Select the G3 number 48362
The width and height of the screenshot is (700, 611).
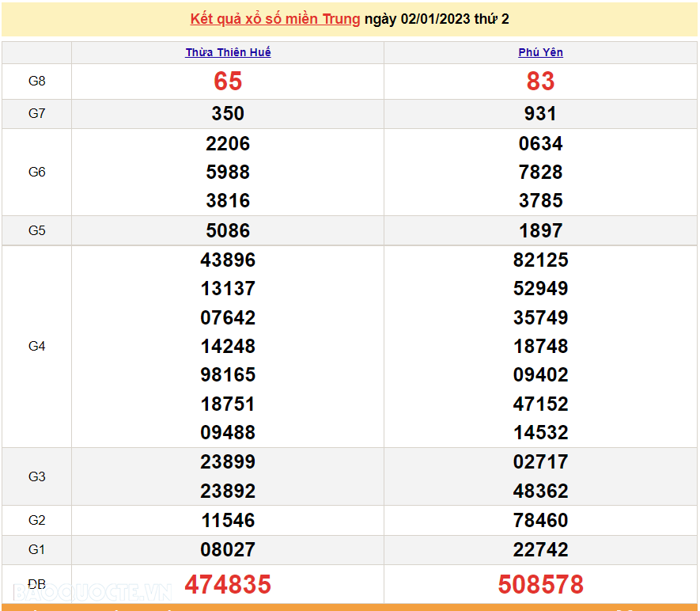click(x=540, y=491)
